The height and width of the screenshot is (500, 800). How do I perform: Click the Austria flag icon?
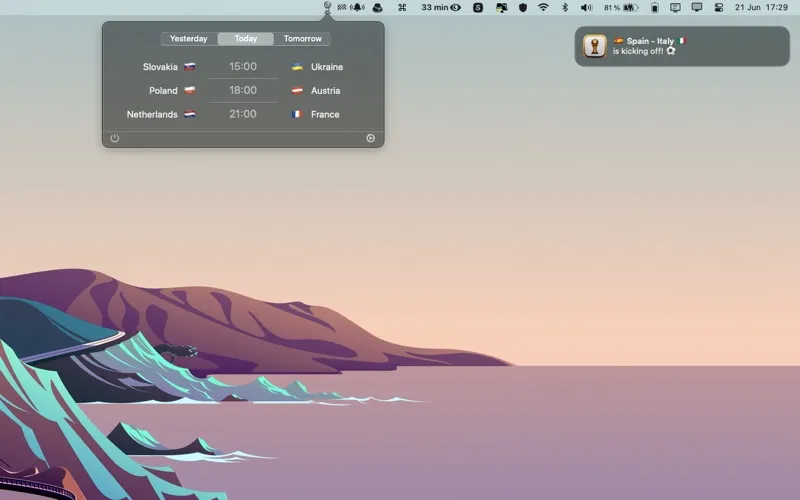pyautogui.click(x=297, y=91)
